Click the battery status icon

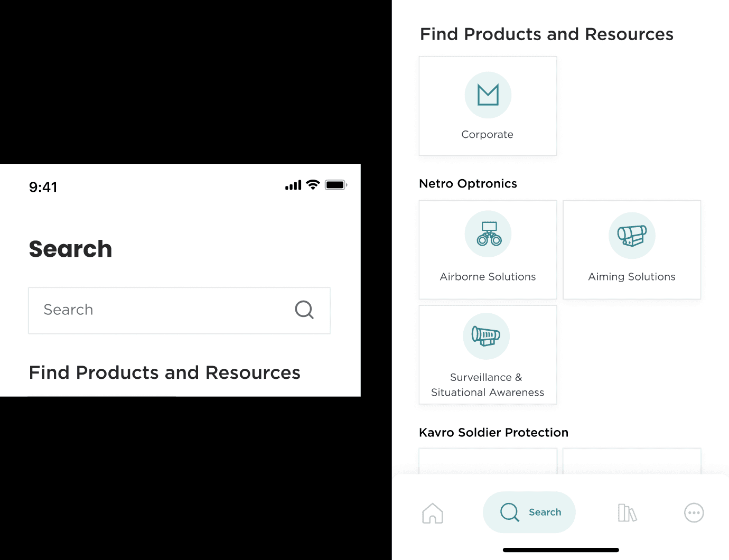click(x=336, y=185)
